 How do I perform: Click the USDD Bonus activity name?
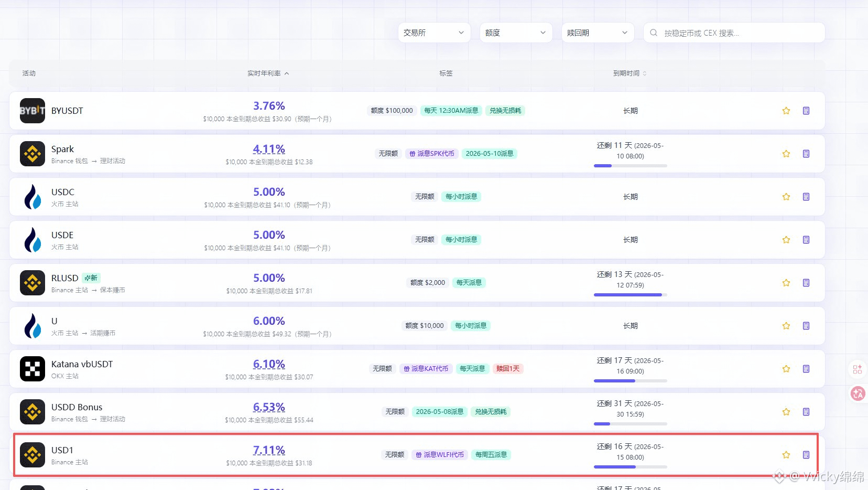coord(77,407)
